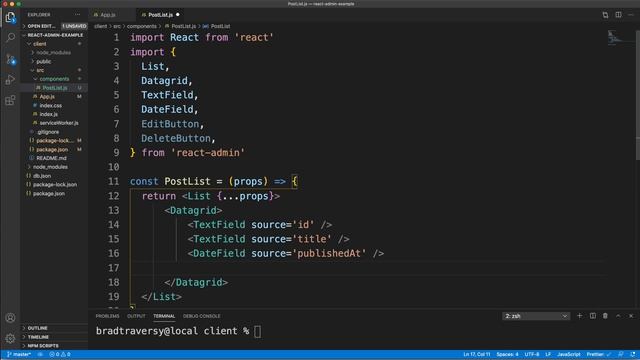Screen dimensions: 640x360
Task: Click the components breadcrumb segment
Action: click(142, 26)
